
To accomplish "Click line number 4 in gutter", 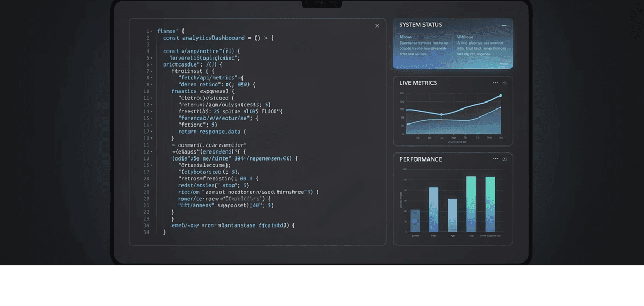I will (x=147, y=51).
